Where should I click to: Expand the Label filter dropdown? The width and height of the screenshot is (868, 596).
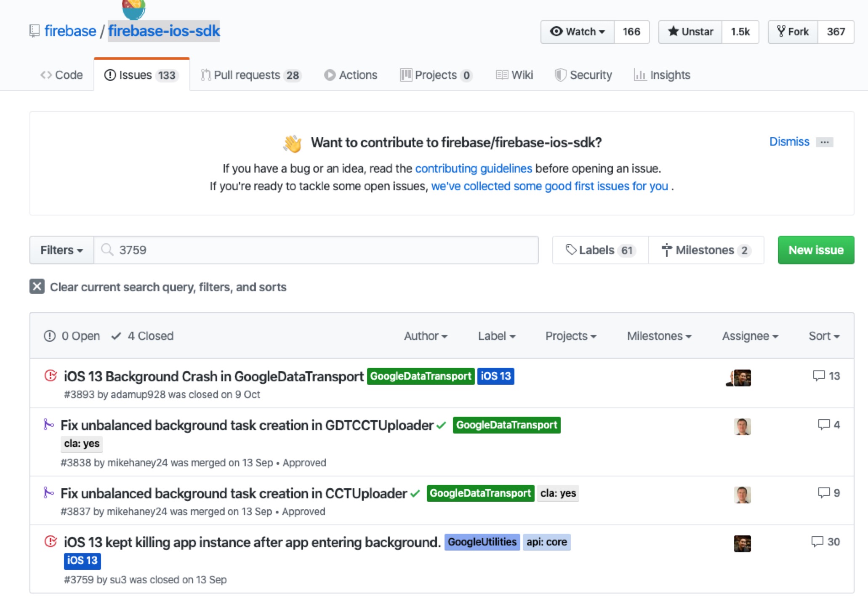pyautogui.click(x=497, y=336)
